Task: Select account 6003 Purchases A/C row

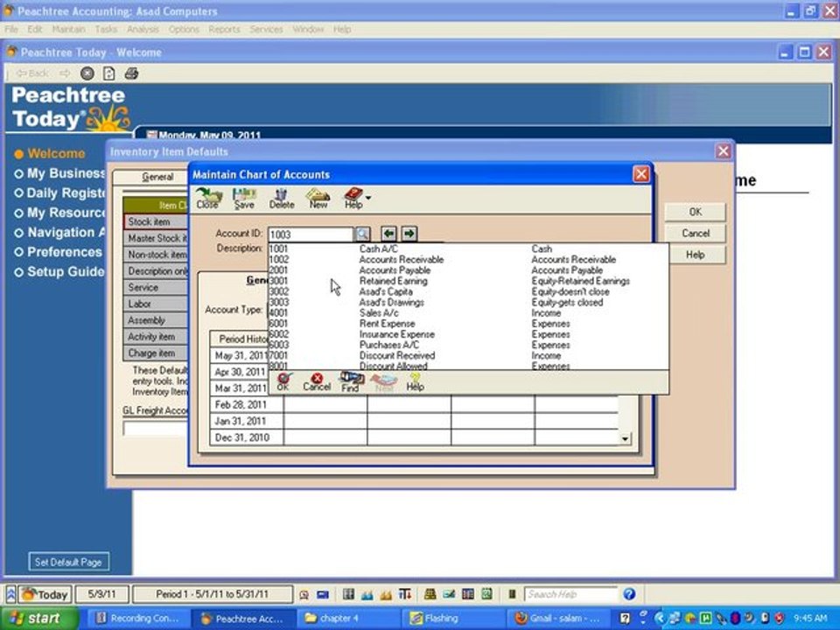Action: click(468, 346)
